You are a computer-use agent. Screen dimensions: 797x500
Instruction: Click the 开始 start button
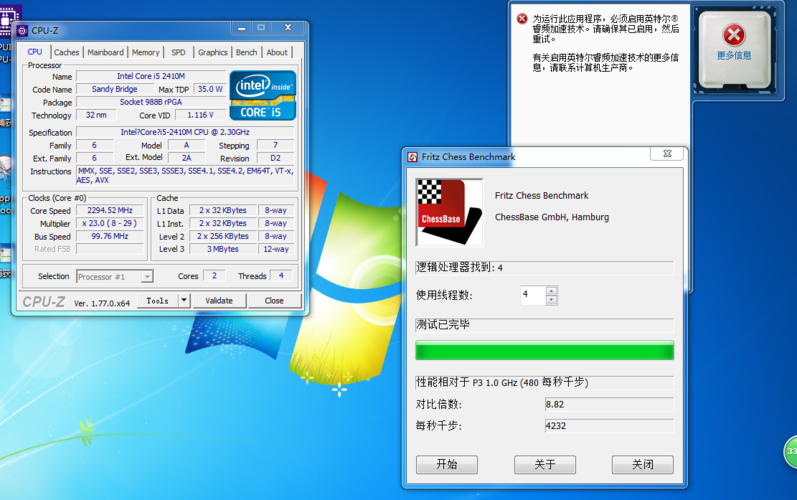click(x=447, y=464)
